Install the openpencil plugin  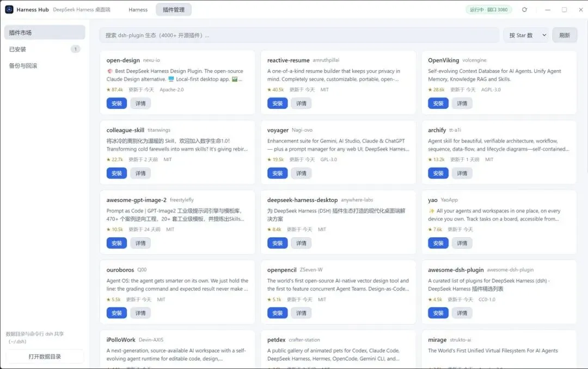click(278, 313)
